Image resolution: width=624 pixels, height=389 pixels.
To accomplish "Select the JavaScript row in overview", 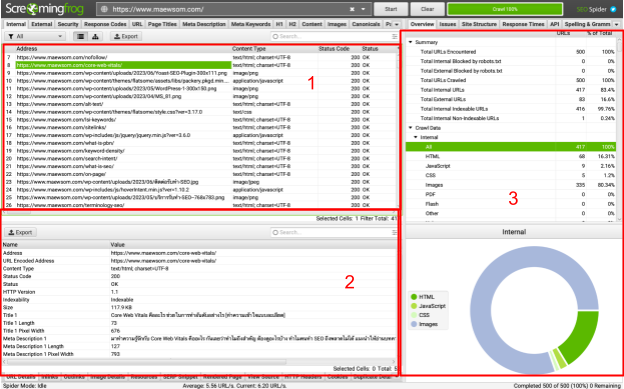I will (511, 166).
